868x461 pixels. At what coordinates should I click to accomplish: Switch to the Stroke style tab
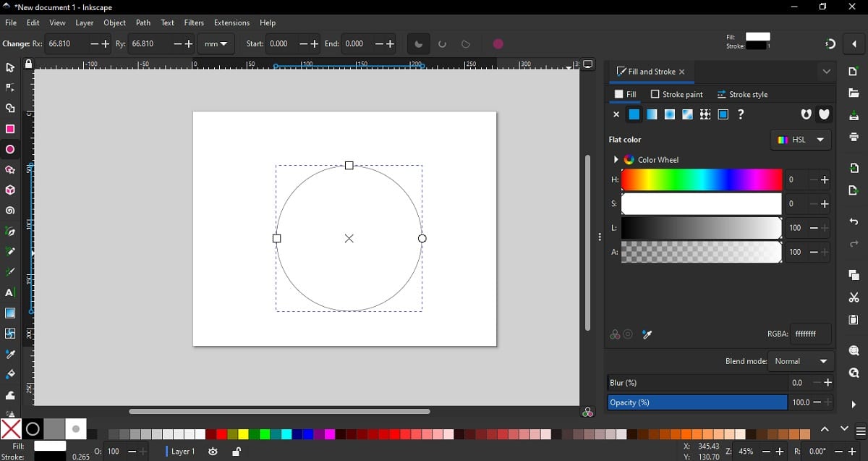743,95
